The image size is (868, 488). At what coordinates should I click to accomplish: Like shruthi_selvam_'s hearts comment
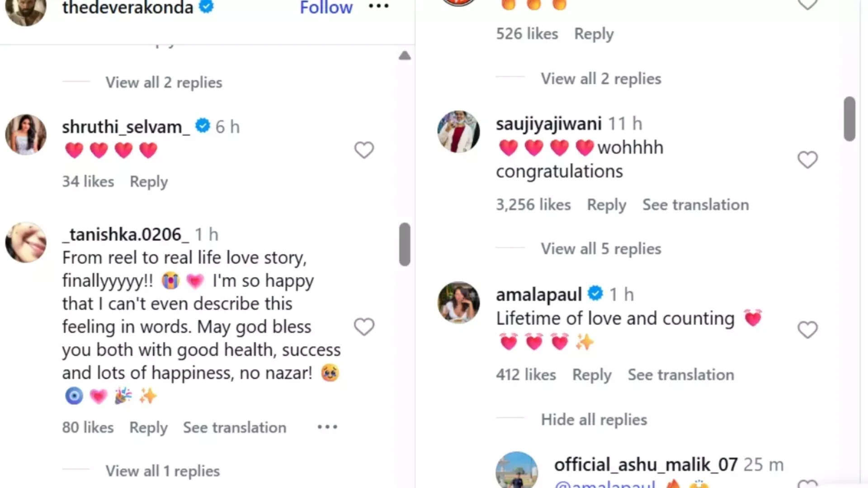pyautogui.click(x=364, y=150)
